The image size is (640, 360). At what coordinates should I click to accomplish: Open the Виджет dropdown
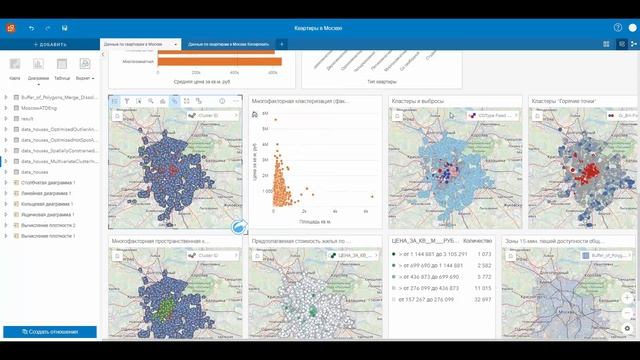(x=85, y=68)
